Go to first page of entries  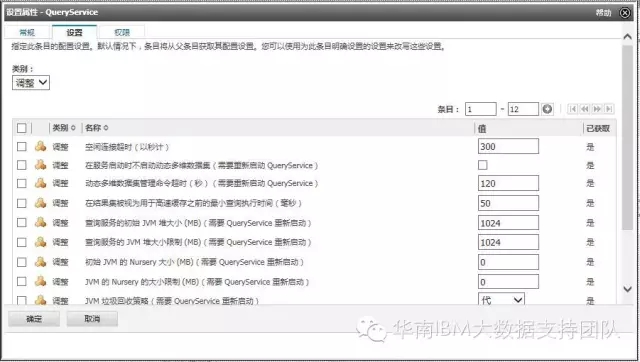point(573,109)
